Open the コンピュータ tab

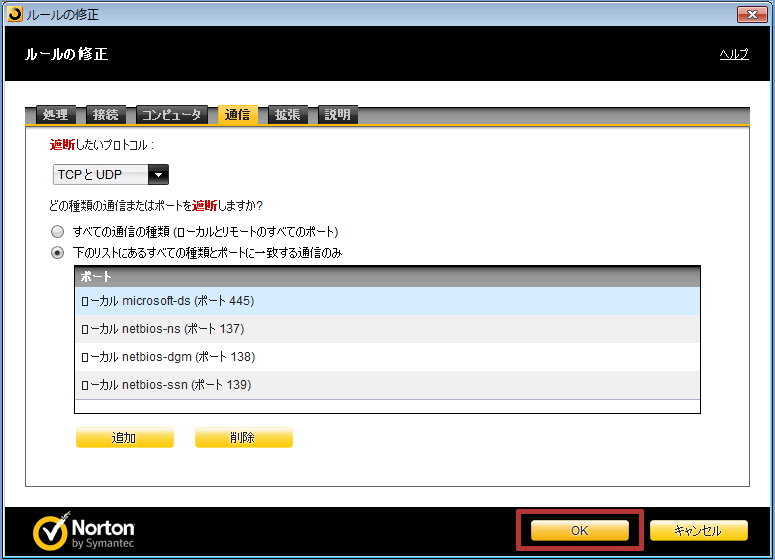click(170, 115)
